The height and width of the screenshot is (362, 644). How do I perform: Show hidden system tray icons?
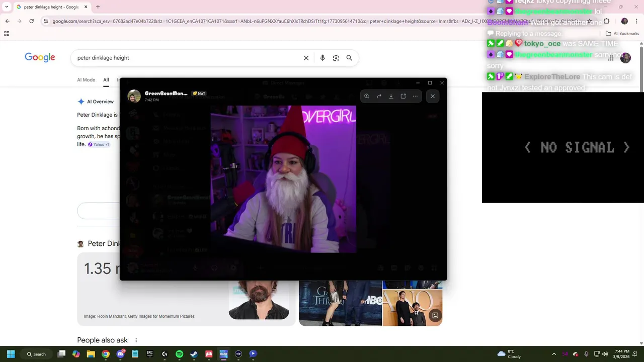554,354
